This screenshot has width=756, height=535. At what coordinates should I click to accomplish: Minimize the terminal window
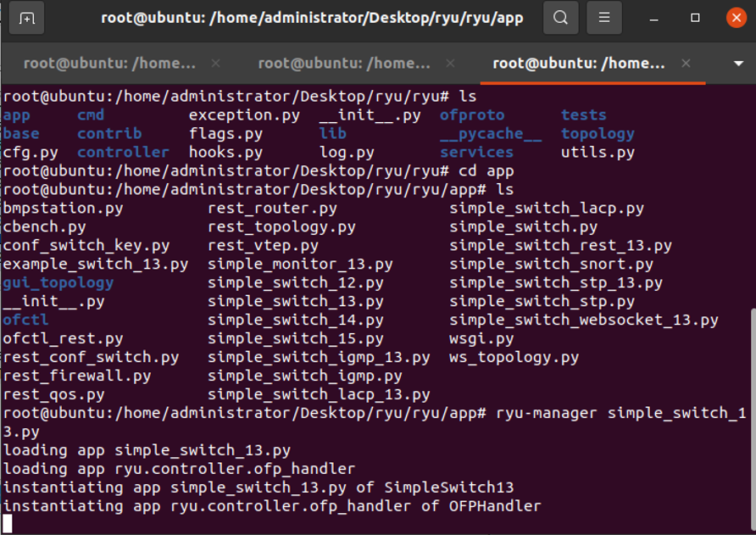653,19
